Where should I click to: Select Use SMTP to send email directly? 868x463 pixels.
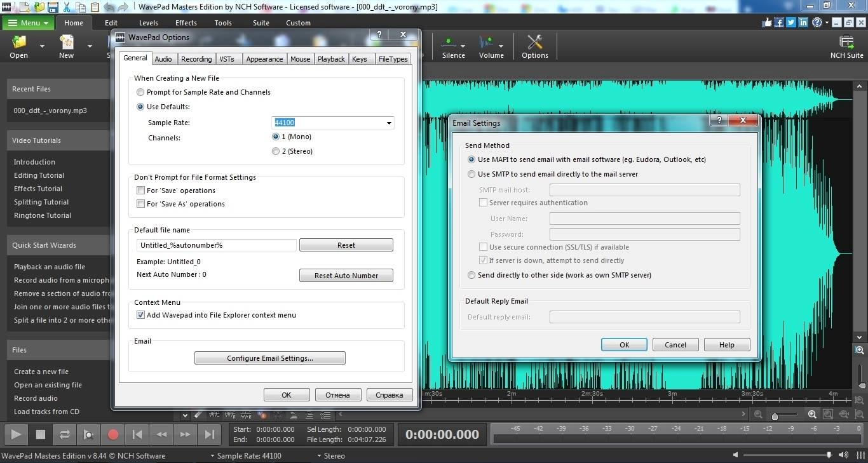click(471, 174)
